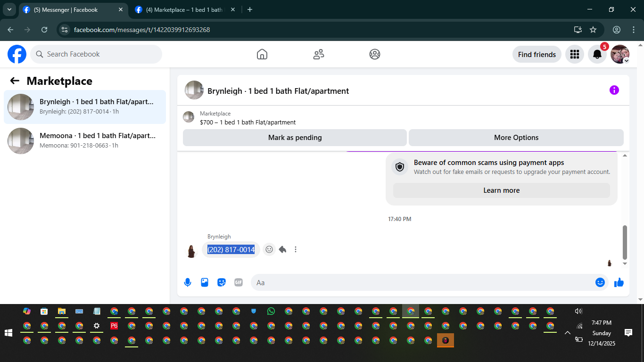Go back using the arrow beside Marketplace
This screenshot has height=362, width=644.
click(15, 81)
